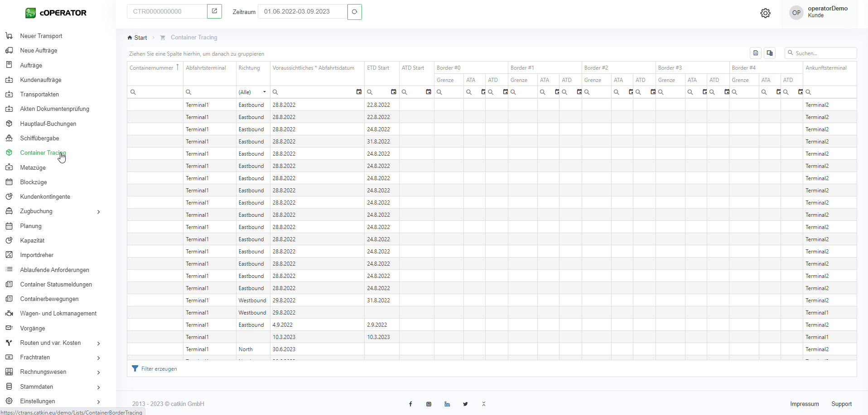Open the LinkedIn icon in footer

pyautogui.click(x=447, y=404)
